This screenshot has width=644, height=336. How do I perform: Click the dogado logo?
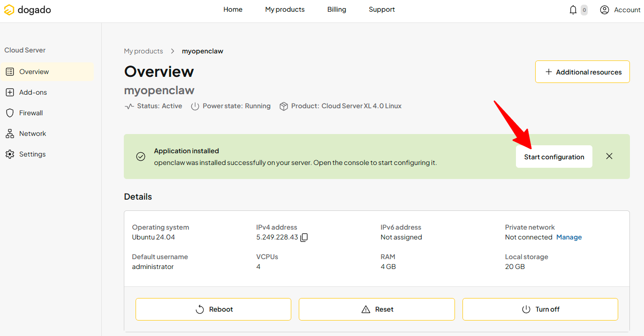point(28,10)
